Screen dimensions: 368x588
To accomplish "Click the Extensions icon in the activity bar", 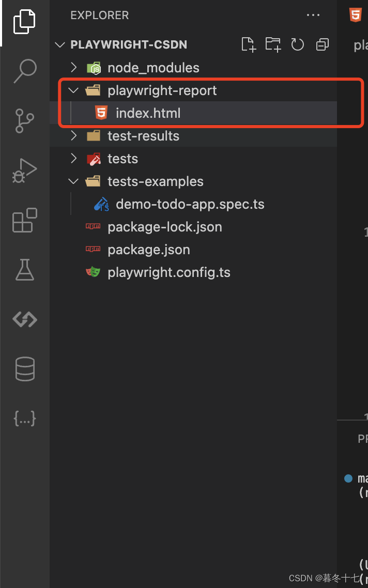I will [24, 220].
